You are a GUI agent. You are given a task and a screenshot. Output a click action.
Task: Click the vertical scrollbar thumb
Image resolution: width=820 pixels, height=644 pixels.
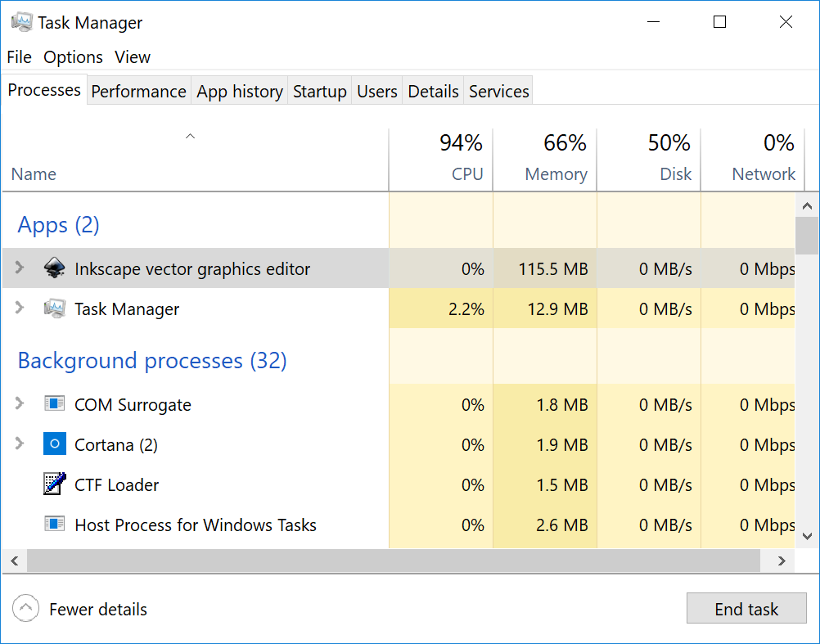click(x=807, y=236)
